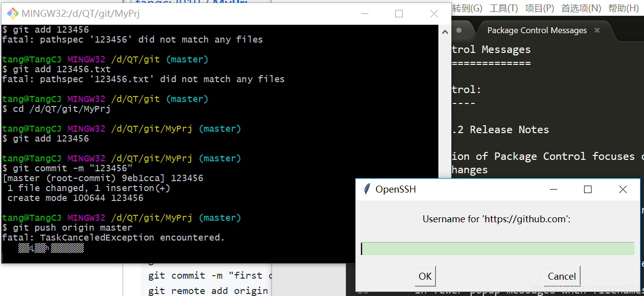This screenshot has height=296, width=644.
Task: Click the MinGW icon in terminal title bar
Action: point(12,14)
